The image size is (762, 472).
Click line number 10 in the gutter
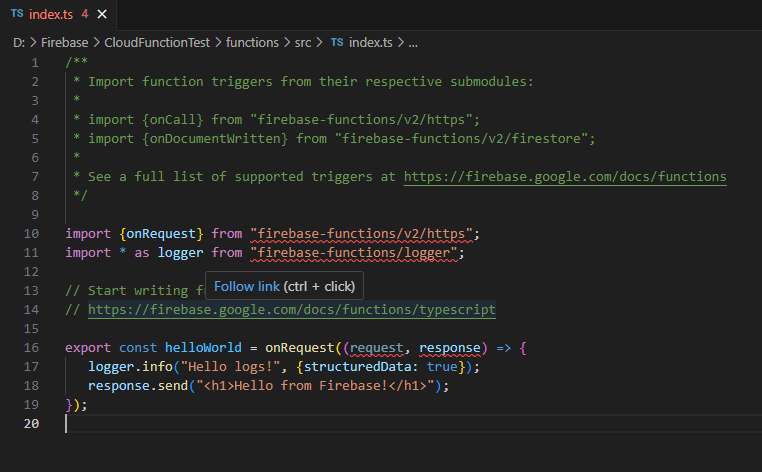[31, 234]
